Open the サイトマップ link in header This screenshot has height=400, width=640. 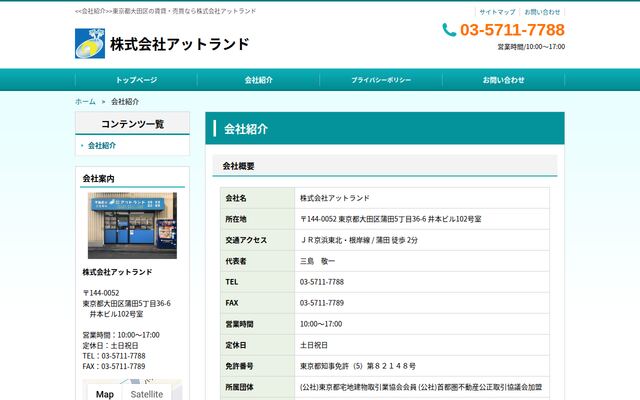497,12
